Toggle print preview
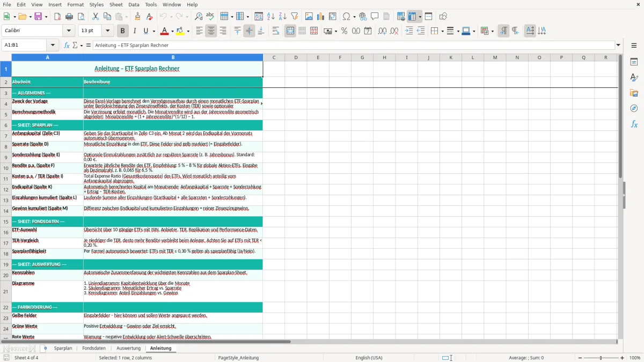This screenshot has width=644, height=362. [x=81, y=17]
